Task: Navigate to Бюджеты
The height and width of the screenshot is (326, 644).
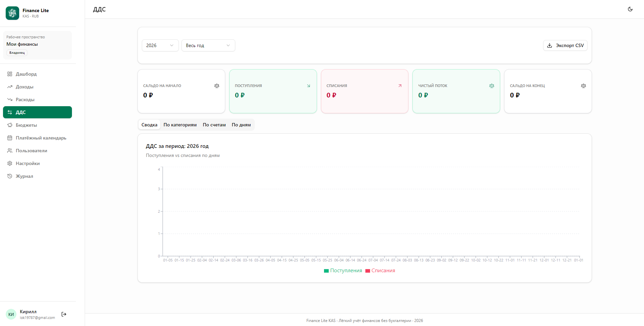Action: pos(37,125)
